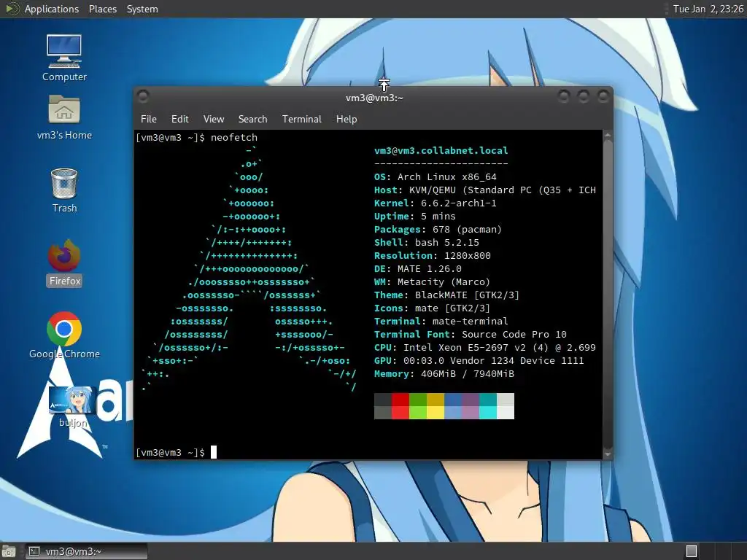The image size is (747, 560).
Task: Open the terminal Edit menu
Action: 179,119
